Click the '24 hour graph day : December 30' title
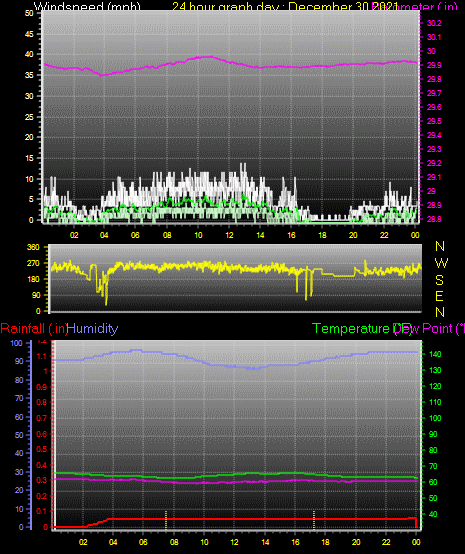Viewport: 465px width, 554px height. click(x=271, y=6)
